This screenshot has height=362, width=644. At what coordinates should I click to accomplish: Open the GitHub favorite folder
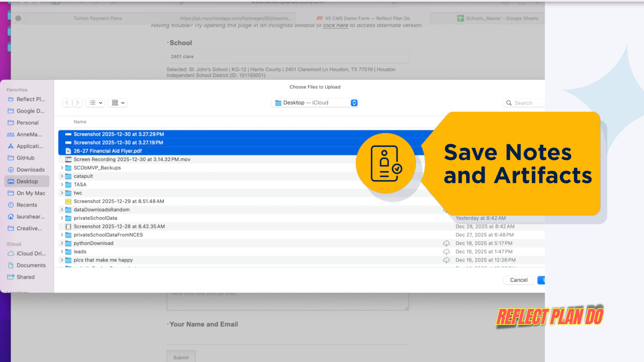pos(25,158)
